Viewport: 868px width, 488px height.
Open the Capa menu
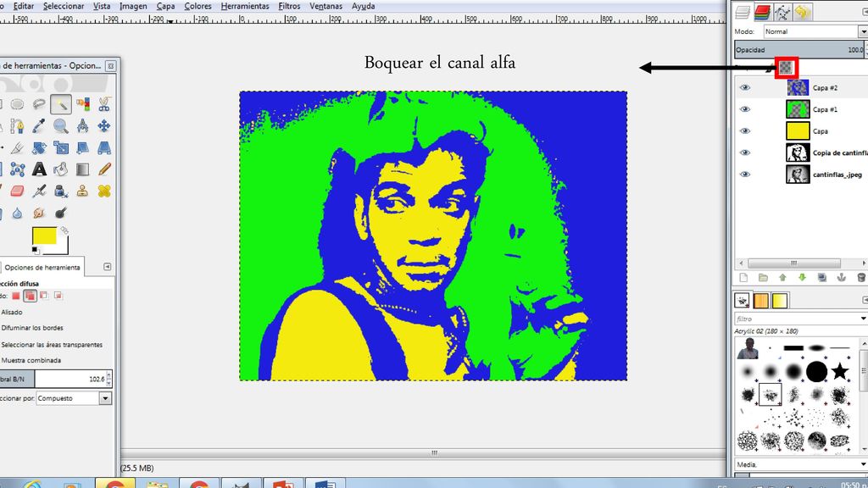165,6
